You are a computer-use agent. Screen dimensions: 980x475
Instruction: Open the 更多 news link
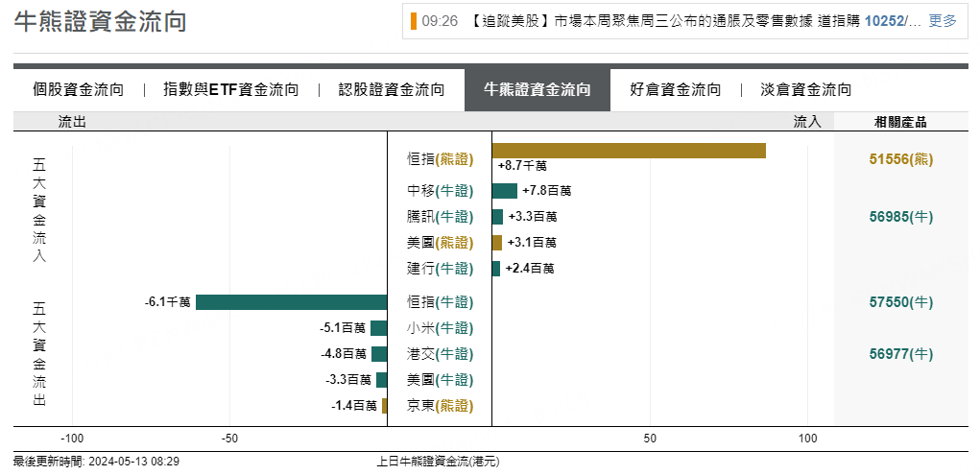(x=943, y=20)
